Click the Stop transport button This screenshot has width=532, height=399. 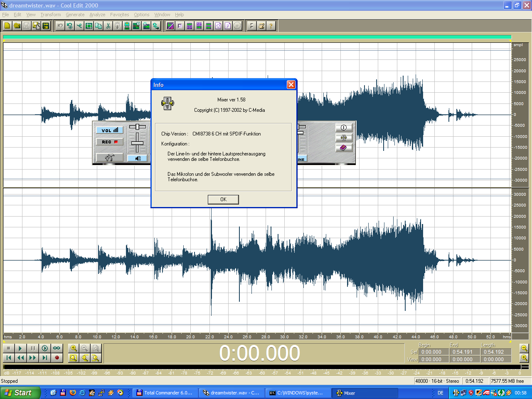coord(8,348)
